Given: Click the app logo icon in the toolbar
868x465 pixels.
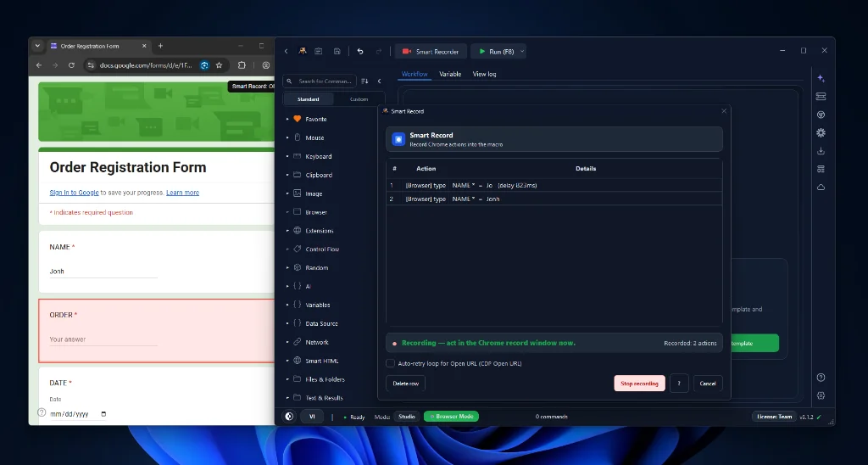Looking at the screenshot, I should coord(303,51).
